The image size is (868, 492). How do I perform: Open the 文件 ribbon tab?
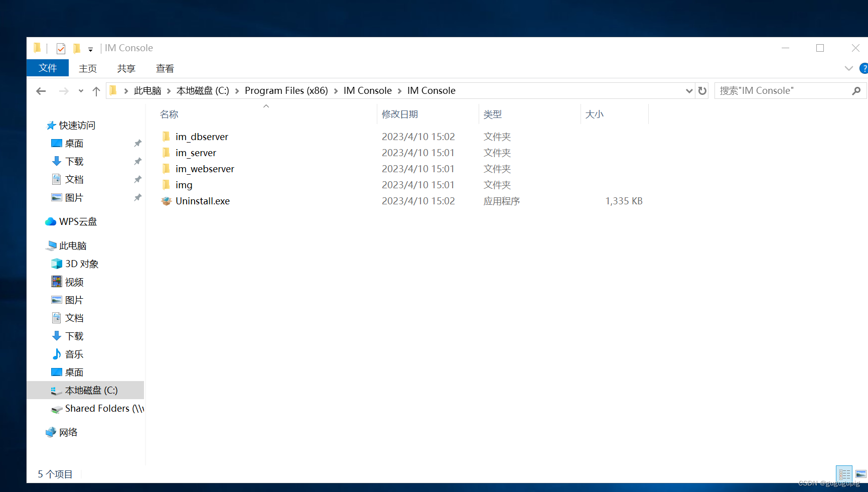point(48,68)
